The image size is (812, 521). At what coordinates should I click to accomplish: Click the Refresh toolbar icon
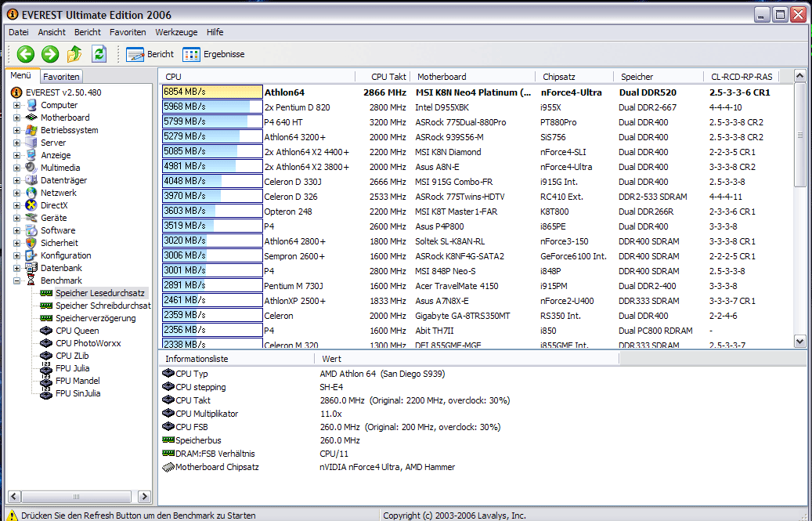pyautogui.click(x=99, y=54)
